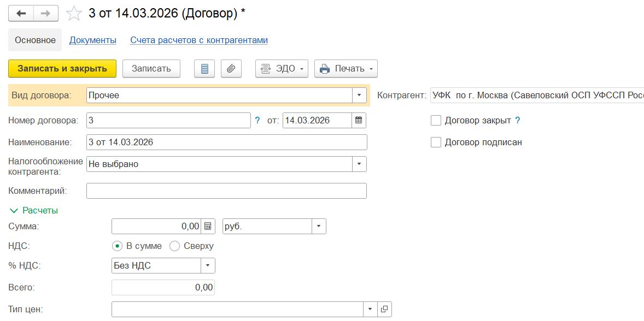Viewport: 644px width, 321px height.
Task: Click help question mark beside Номер договора
Action: (x=257, y=120)
